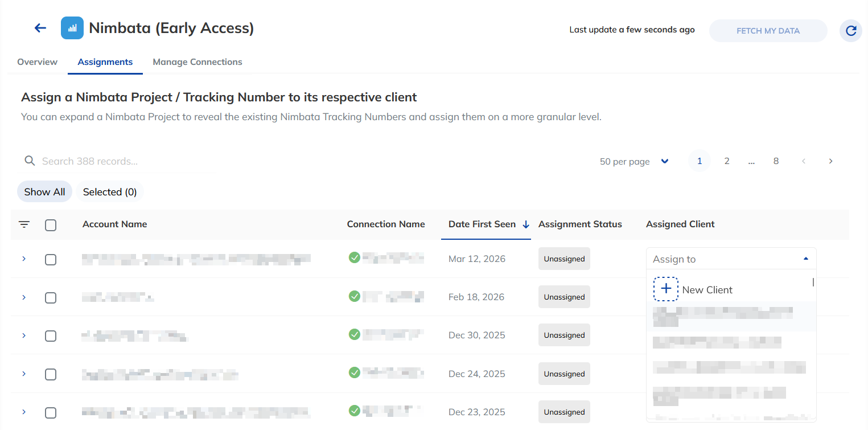Image resolution: width=868 pixels, height=430 pixels.
Task: Sort by Account Name column header
Action: pos(114,224)
